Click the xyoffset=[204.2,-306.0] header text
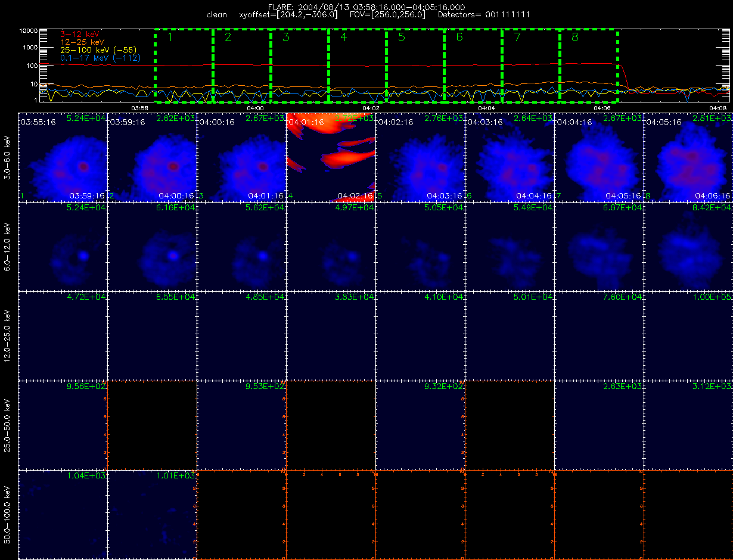Screen dimensions: 733x560 coord(288,14)
